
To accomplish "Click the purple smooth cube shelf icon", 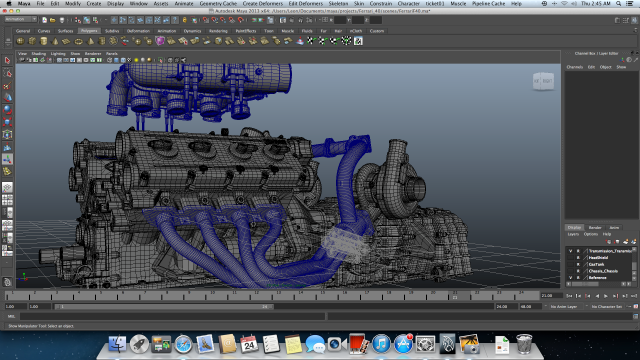I will pos(160,41).
